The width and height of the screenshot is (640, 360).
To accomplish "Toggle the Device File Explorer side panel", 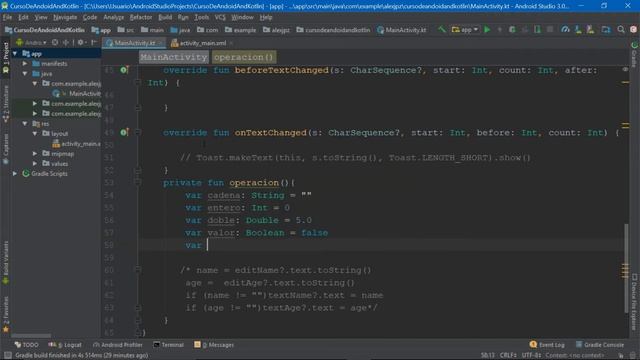I will 634,301.
